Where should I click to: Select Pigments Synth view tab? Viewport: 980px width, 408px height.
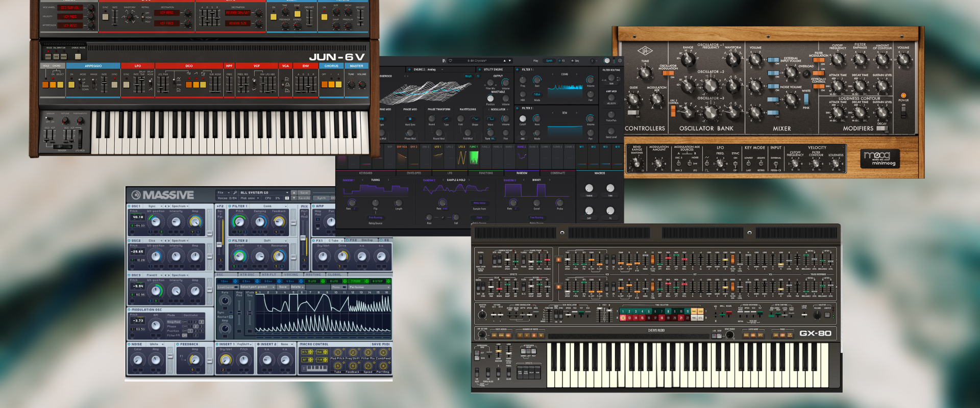click(549, 61)
